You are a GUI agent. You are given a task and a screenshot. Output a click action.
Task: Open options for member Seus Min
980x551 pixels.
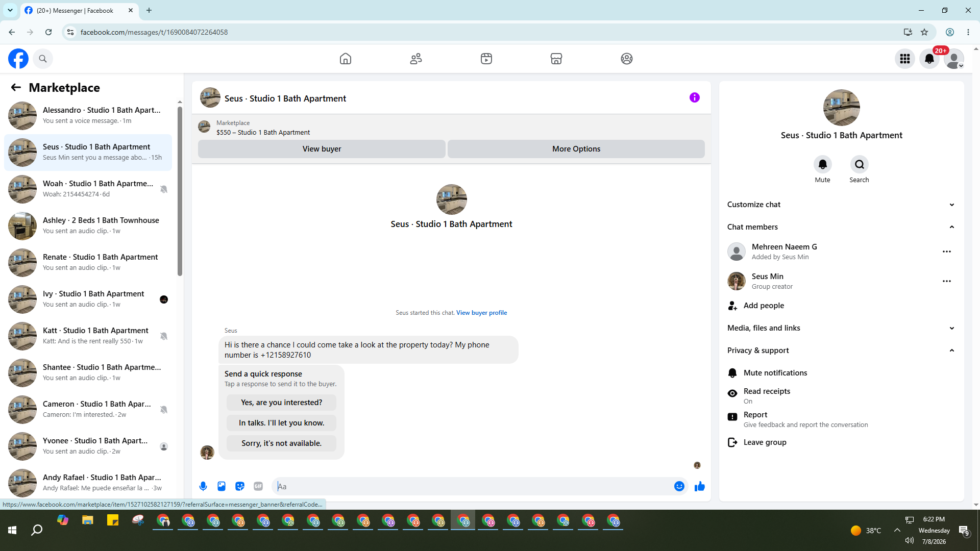click(947, 281)
